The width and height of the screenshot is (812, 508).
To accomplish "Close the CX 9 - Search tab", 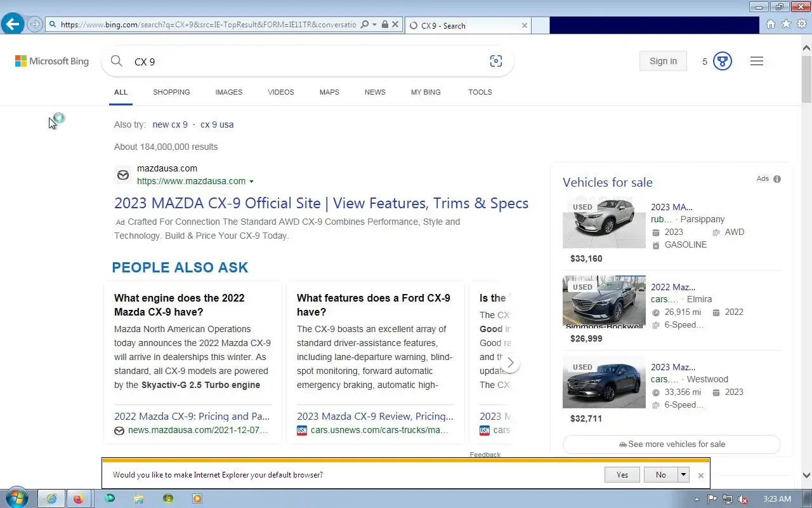I will click(x=525, y=25).
